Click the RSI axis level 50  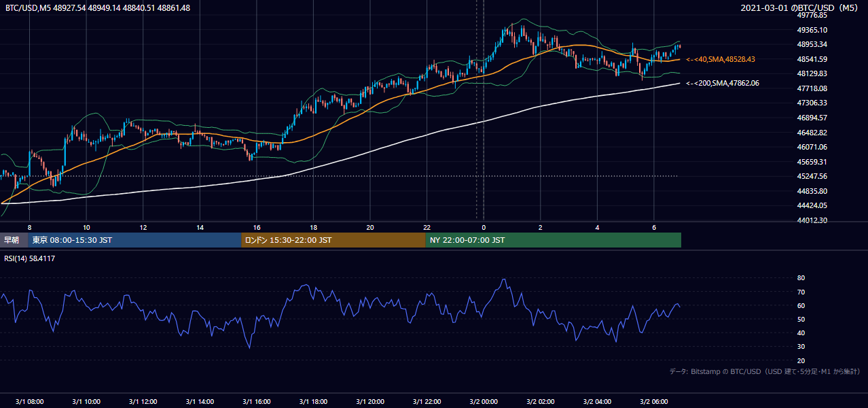[x=801, y=319]
